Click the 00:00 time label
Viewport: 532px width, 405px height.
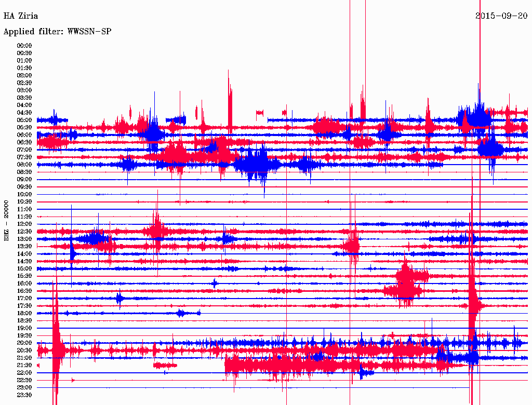[x=24, y=46]
